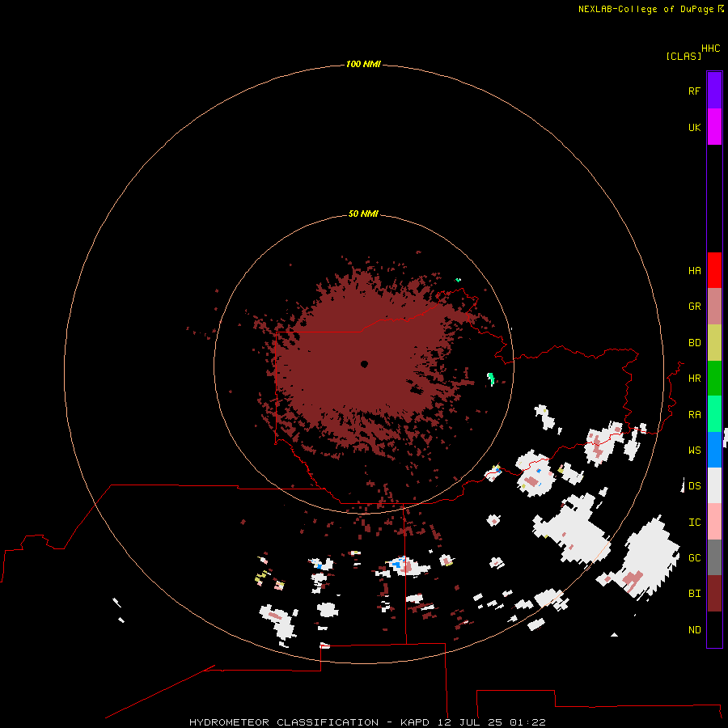Click the HHC product code text

pyautogui.click(x=711, y=49)
